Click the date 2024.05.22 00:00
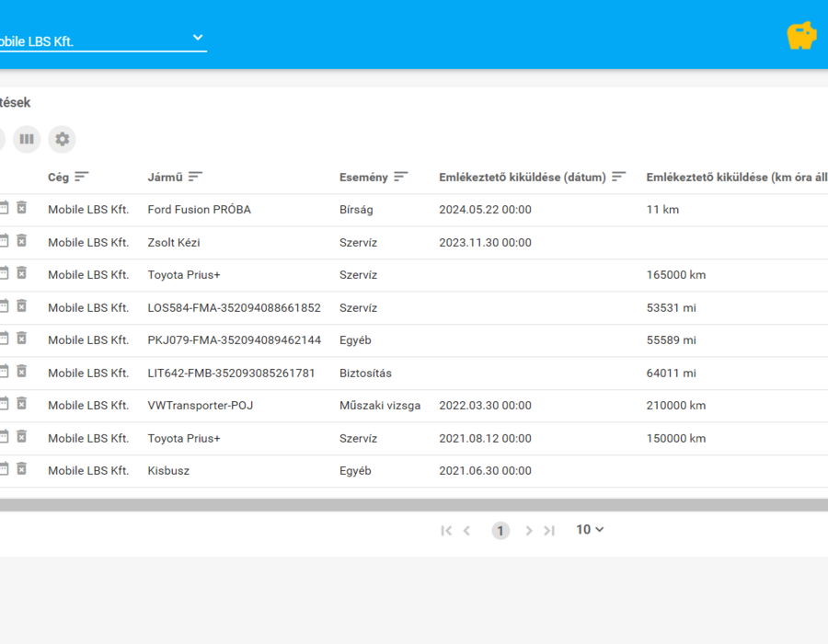The width and height of the screenshot is (828, 644). click(x=485, y=210)
